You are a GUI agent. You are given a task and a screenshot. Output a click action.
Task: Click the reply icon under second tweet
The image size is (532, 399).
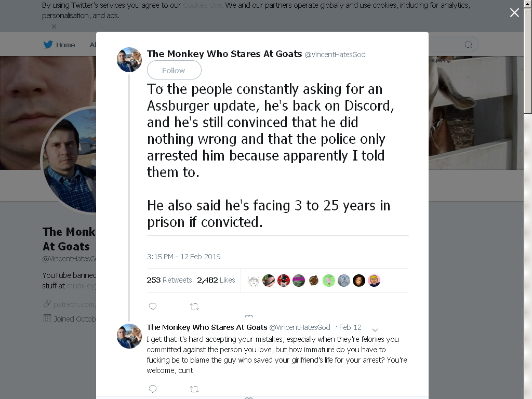pyautogui.click(x=153, y=389)
